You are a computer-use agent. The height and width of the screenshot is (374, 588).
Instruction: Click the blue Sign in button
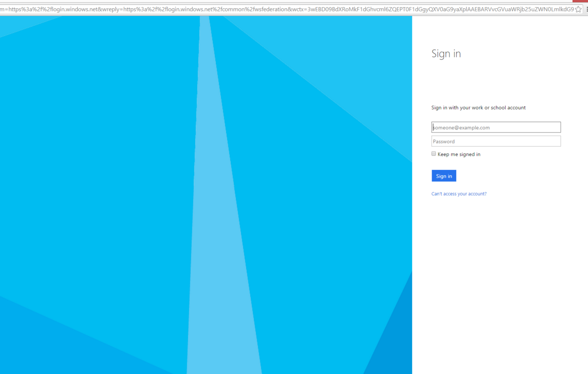pyautogui.click(x=444, y=176)
